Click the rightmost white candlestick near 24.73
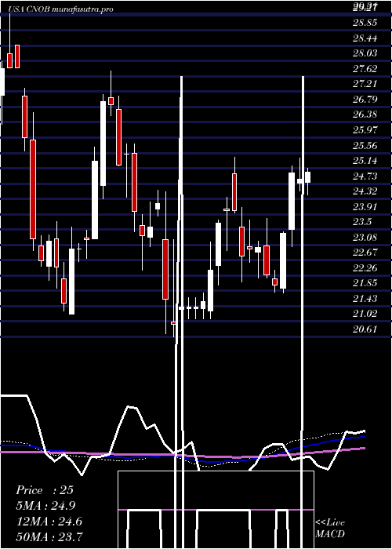 307,177
